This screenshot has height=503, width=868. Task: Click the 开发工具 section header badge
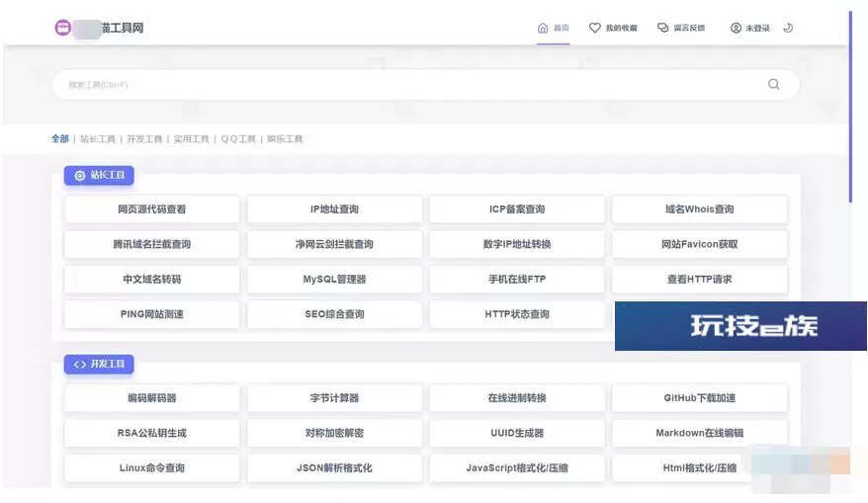[99, 364]
